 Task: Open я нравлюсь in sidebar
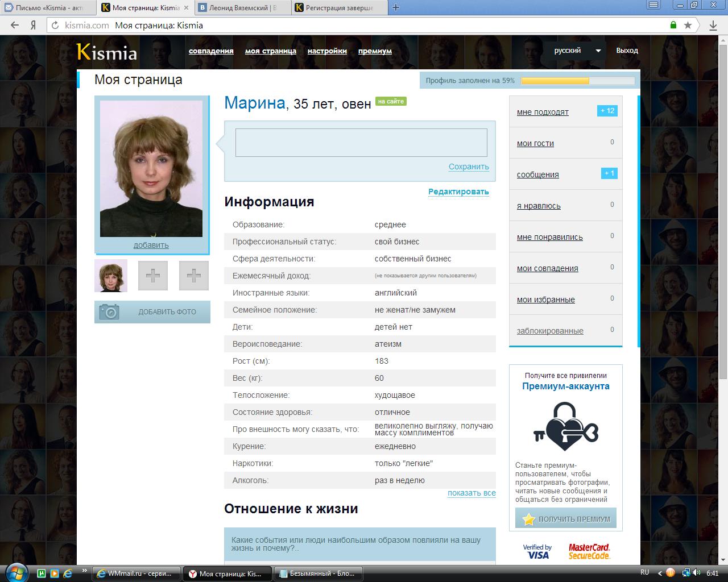pyautogui.click(x=539, y=206)
